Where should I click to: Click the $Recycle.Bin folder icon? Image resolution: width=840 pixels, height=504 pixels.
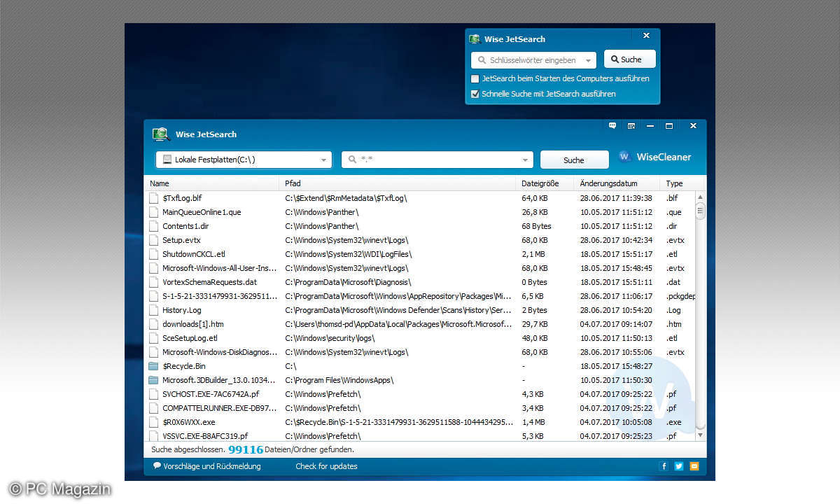click(x=153, y=366)
